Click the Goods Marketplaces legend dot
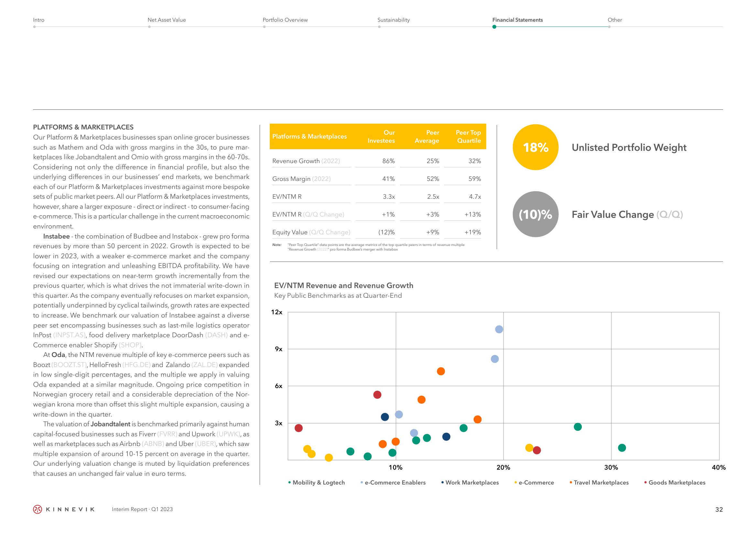The width and height of the screenshot is (756, 535). (645, 483)
